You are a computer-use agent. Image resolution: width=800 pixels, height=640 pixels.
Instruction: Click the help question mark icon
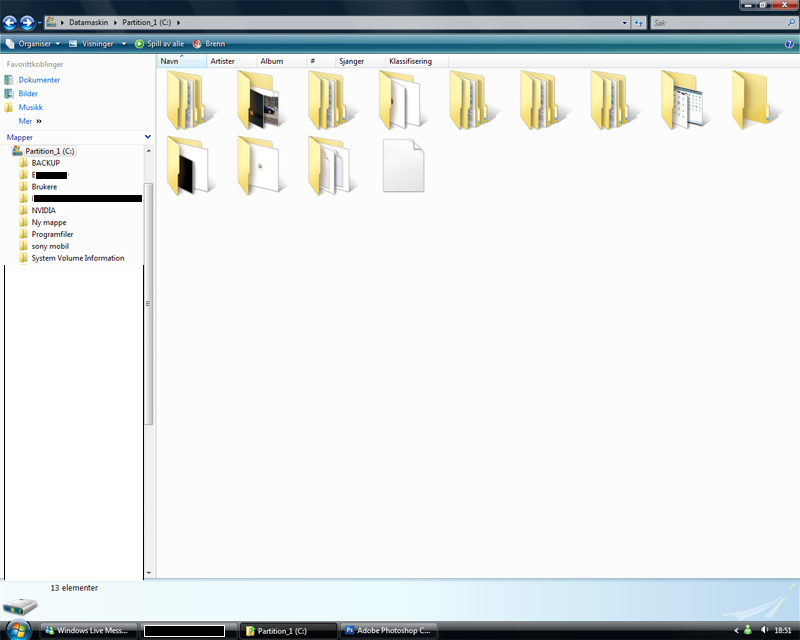point(790,43)
